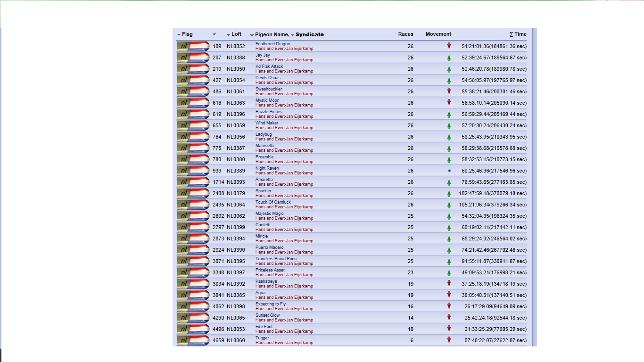Click red down movement arrow for Expecting to Fly
This screenshot has width=644, height=362.
(x=449, y=306)
